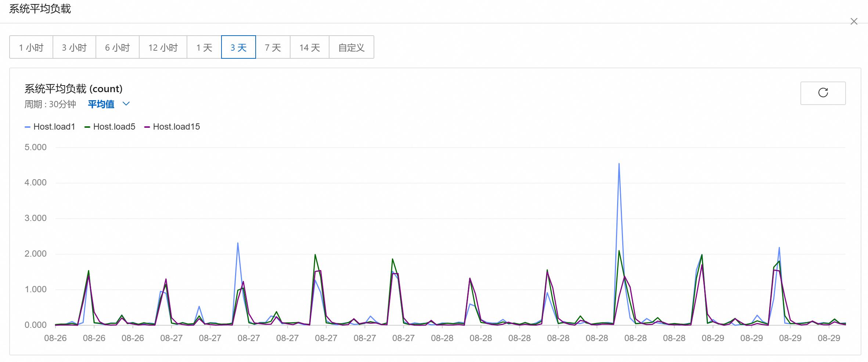Expand the 平均值 statistic dropdown
The width and height of the screenshot is (868, 362).
click(x=101, y=104)
